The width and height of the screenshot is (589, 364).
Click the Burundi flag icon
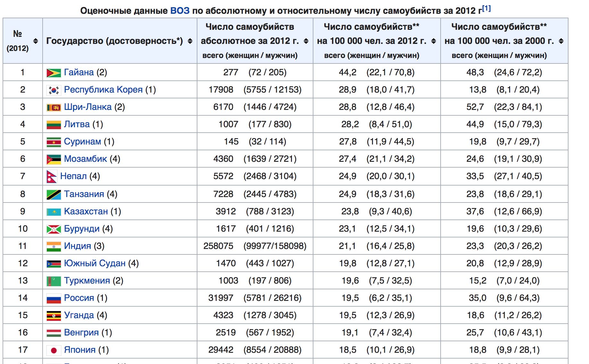[x=54, y=229]
